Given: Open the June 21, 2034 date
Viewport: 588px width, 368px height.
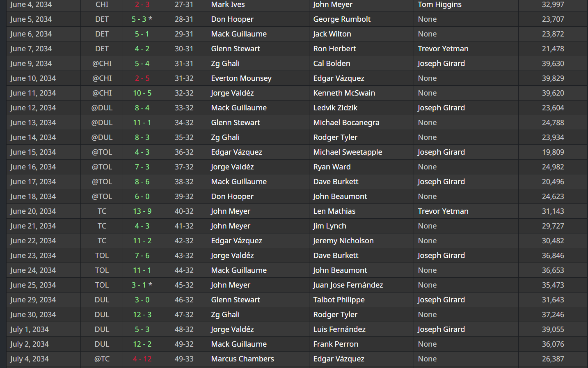Looking at the screenshot, I should coord(33,226).
